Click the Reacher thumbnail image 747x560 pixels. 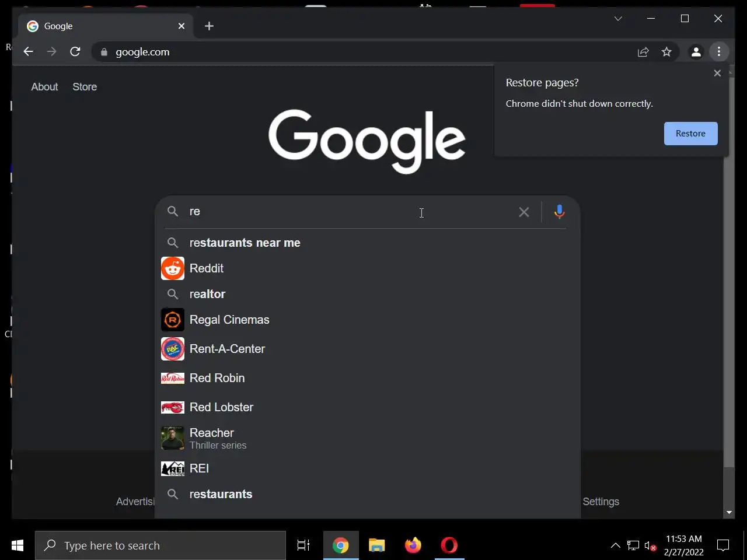pos(173,438)
